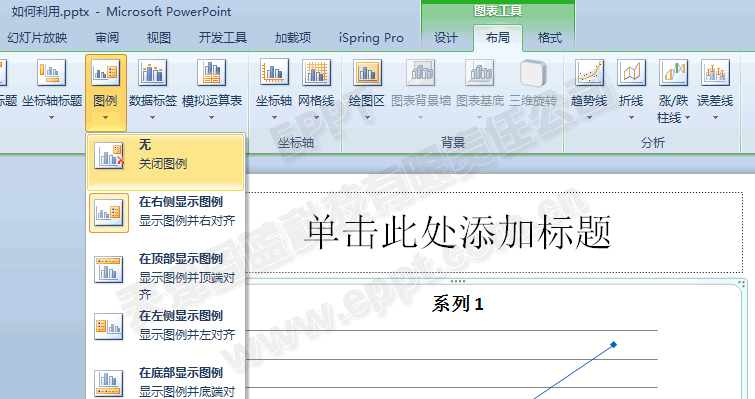Open the 幻灯片放映 tab
Viewport: 755px width, 399px height.
[37, 38]
